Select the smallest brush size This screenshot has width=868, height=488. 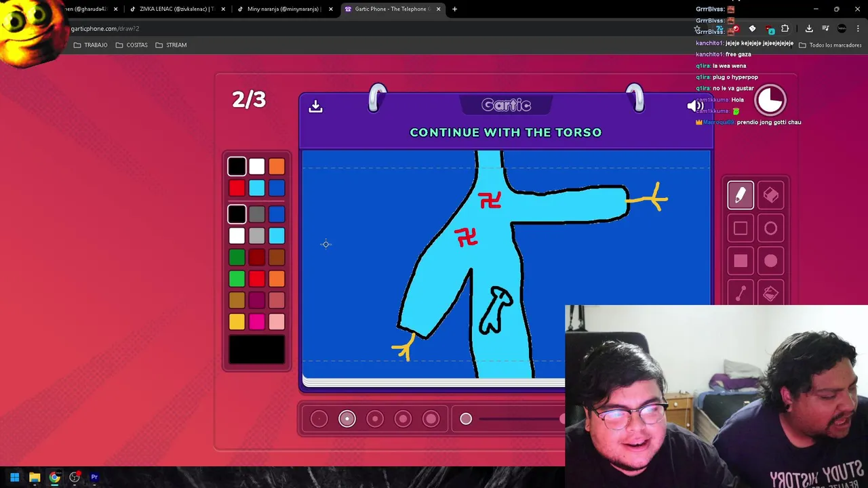coord(319,419)
